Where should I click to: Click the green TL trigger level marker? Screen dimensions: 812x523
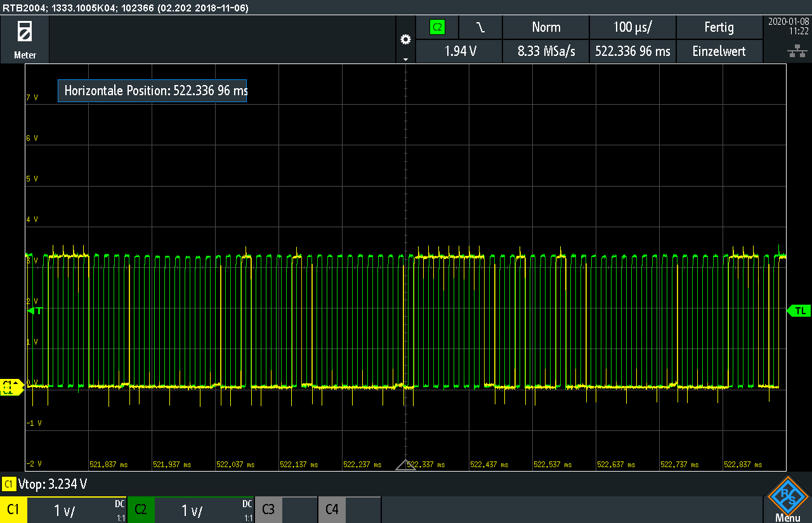[x=799, y=310]
